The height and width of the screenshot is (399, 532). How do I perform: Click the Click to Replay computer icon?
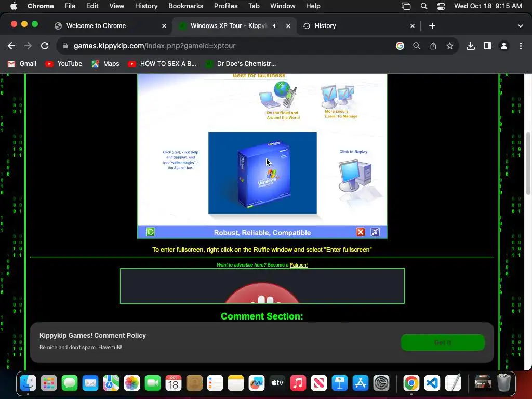355,177
